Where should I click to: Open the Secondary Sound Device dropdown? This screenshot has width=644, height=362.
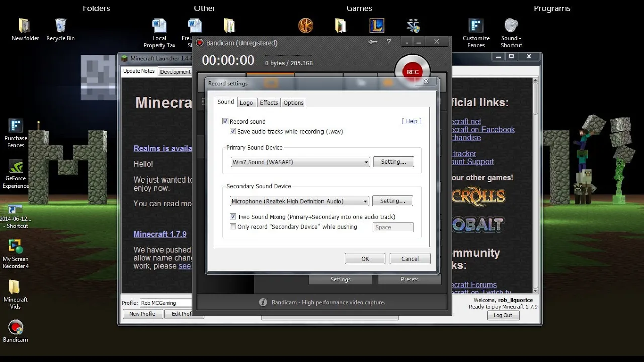(300, 201)
